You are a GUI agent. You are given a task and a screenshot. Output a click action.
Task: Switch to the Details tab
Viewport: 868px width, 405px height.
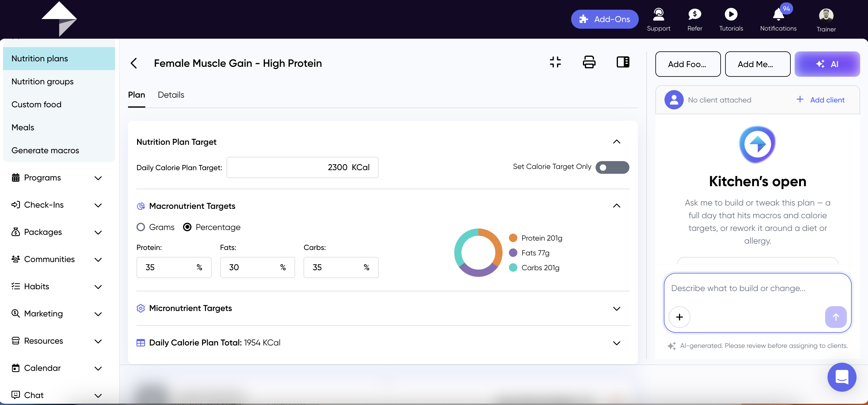coord(171,95)
